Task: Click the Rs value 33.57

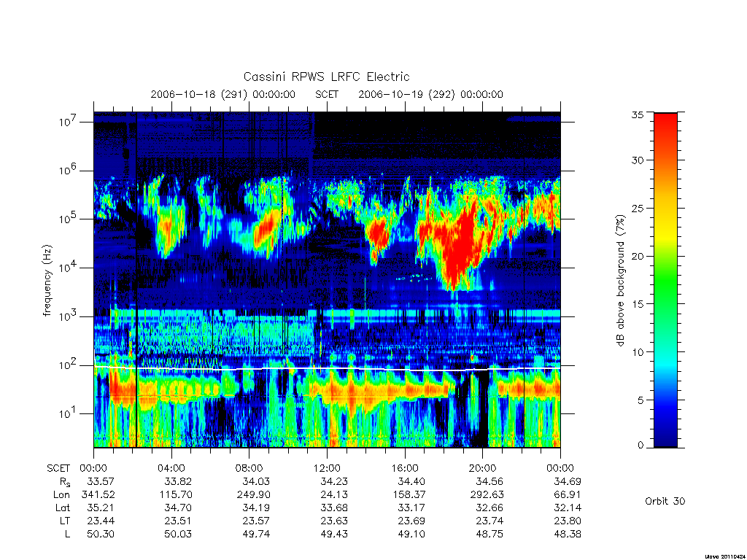Action: 101,481
